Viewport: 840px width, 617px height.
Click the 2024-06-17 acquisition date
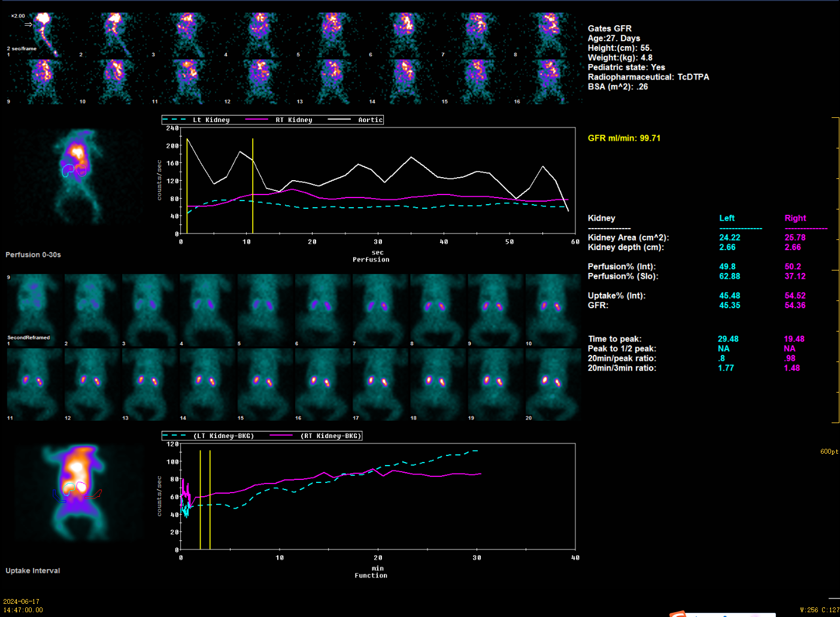click(22, 601)
